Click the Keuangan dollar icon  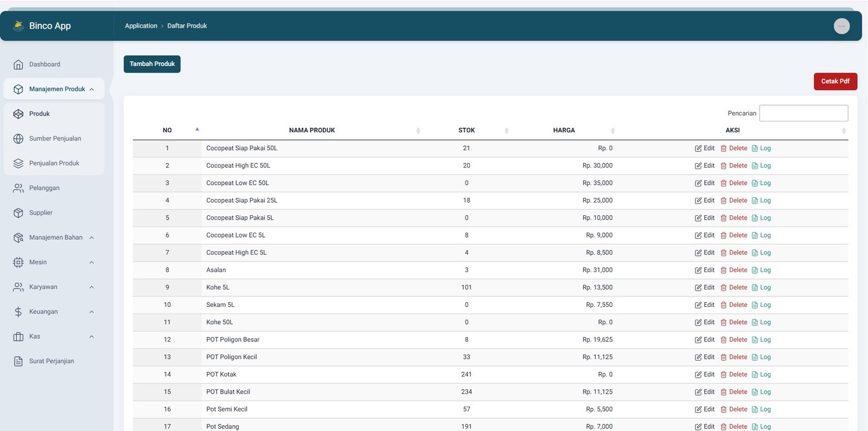[18, 312]
